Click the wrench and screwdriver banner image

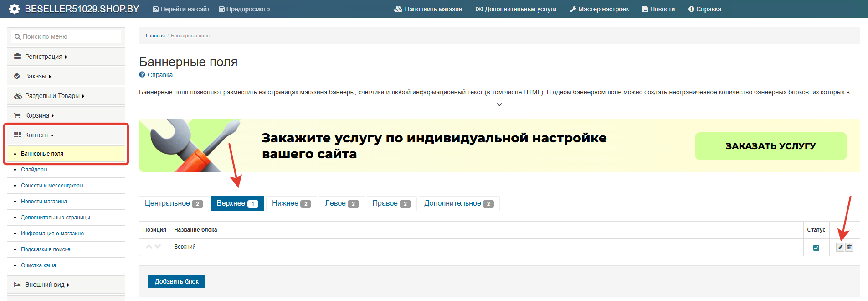pyautogui.click(x=190, y=146)
